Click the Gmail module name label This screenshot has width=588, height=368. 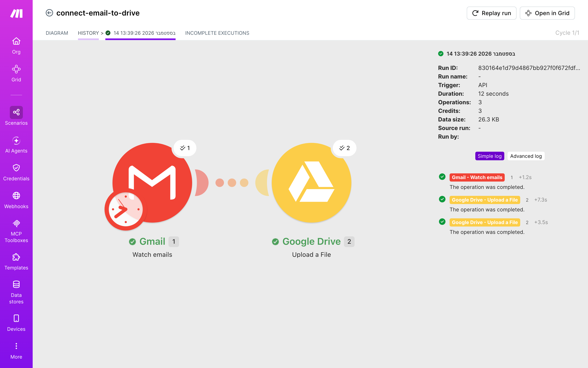[x=152, y=241]
